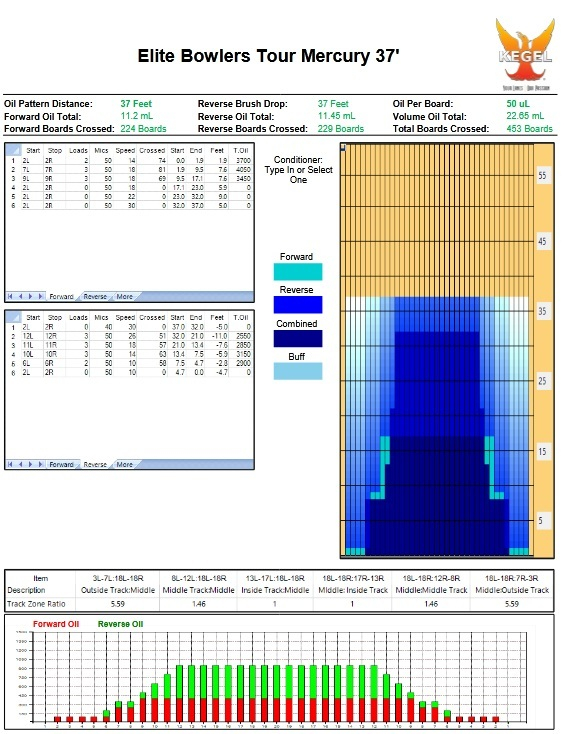Click the 'Conditioner: Type In or Select One' field
Viewport: 564px width, 734px height.
[x=298, y=170]
